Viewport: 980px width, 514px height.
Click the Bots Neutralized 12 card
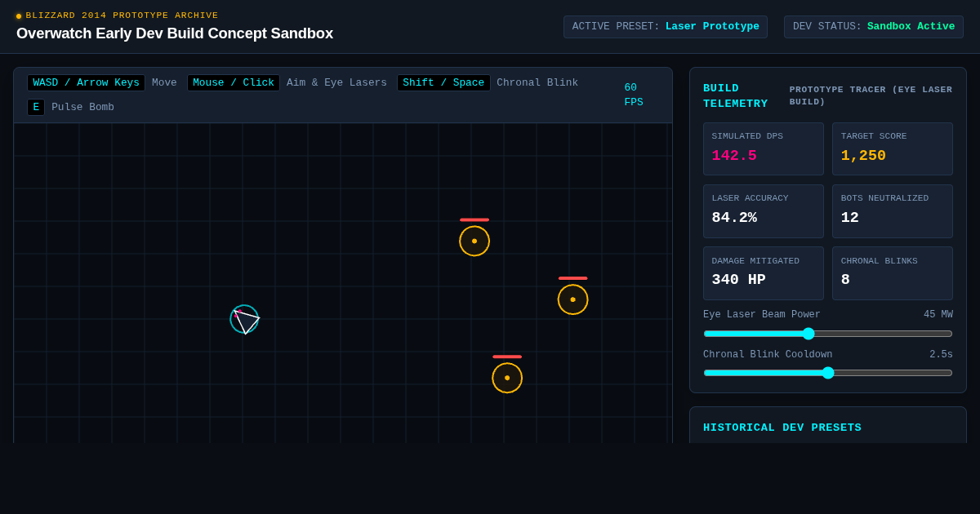pos(893,211)
